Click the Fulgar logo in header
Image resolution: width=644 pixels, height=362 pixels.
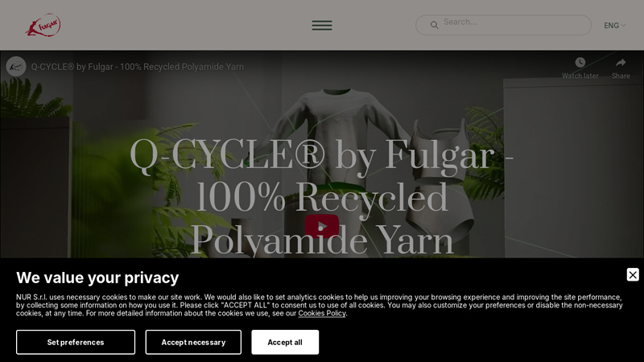click(43, 25)
